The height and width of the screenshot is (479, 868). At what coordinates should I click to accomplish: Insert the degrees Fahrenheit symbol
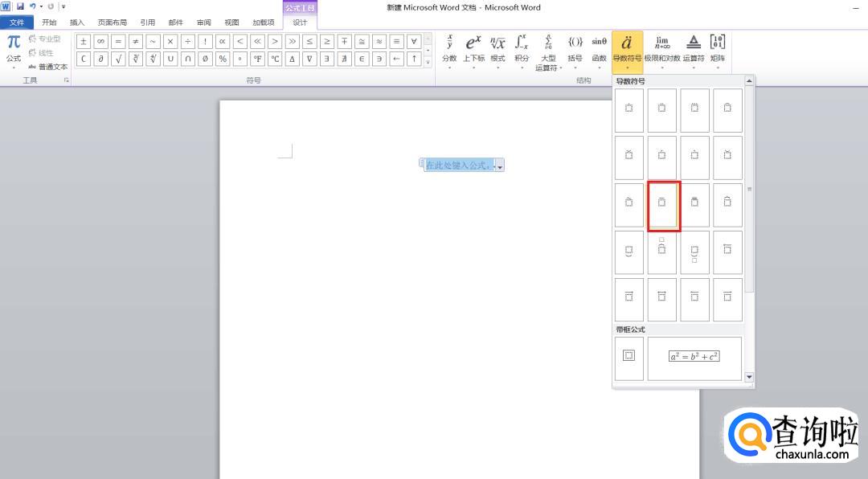pos(257,59)
